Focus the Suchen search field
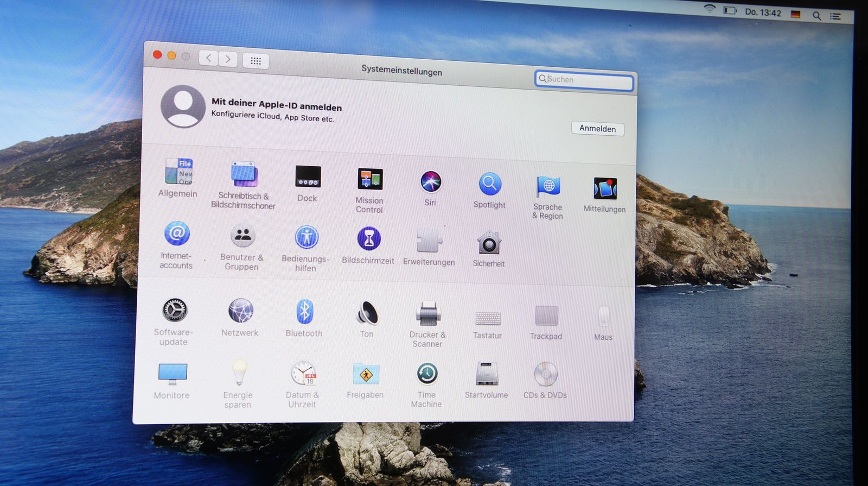Screen dimensions: 868x486 584,80
